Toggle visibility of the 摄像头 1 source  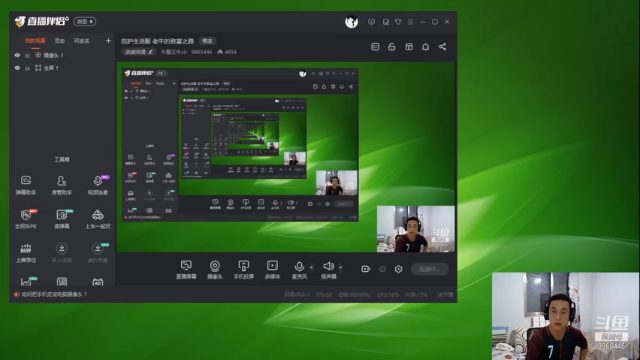pyautogui.click(x=17, y=55)
